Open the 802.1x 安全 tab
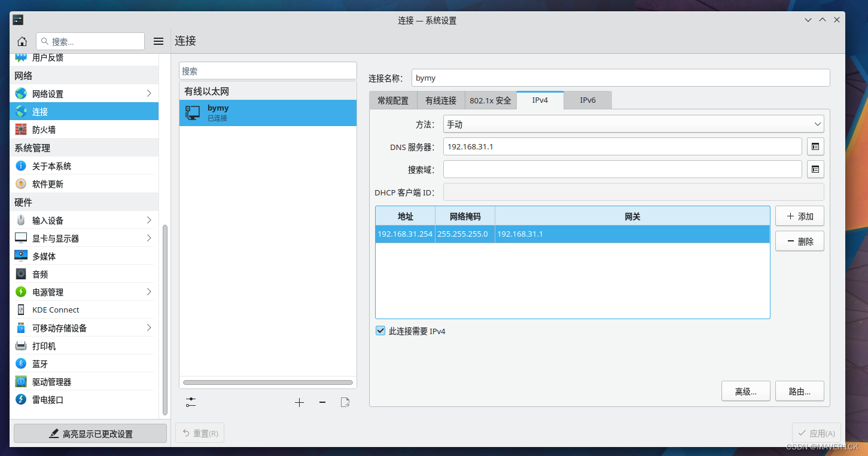The width and height of the screenshot is (868, 456). click(x=491, y=100)
